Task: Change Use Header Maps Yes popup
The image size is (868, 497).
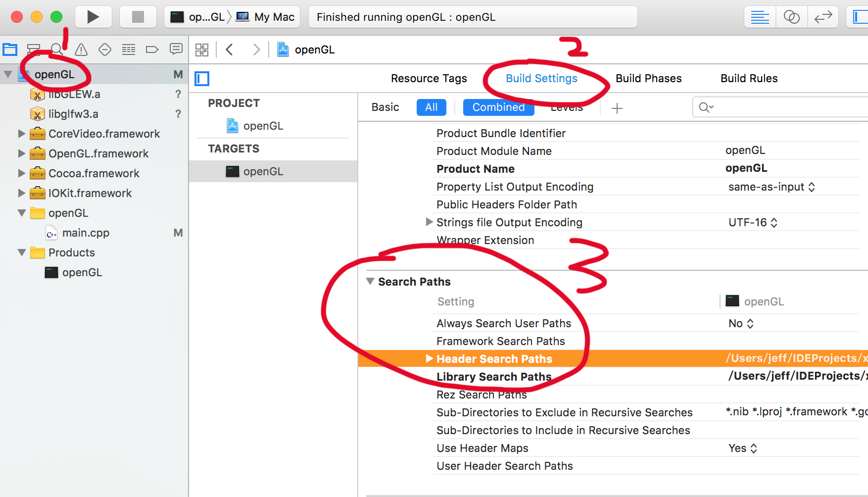Action: pos(743,448)
